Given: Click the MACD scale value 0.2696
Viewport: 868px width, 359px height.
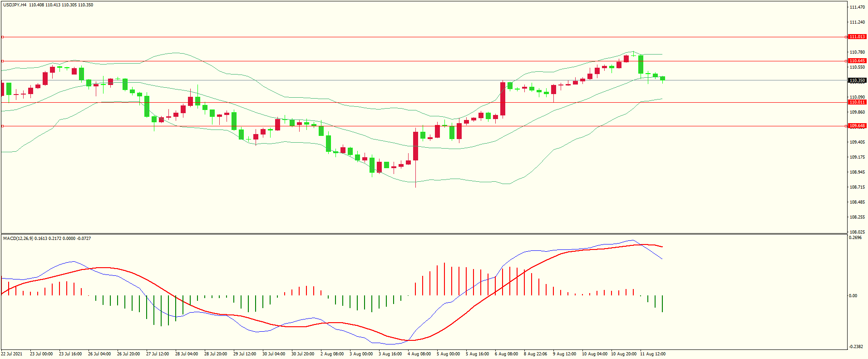Looking at the screenshot, I should [855, 238].
